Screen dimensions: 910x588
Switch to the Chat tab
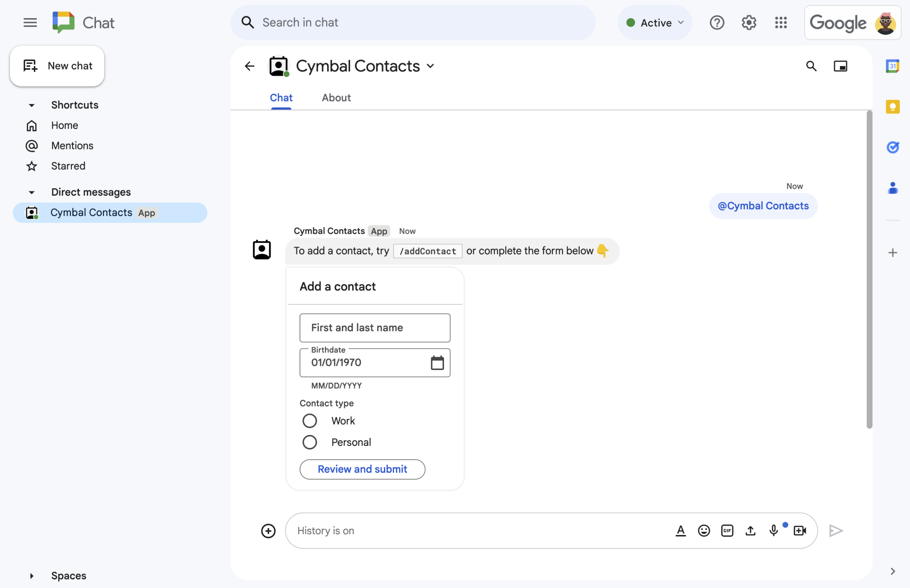pyautogui.click(x=281, y=97)
